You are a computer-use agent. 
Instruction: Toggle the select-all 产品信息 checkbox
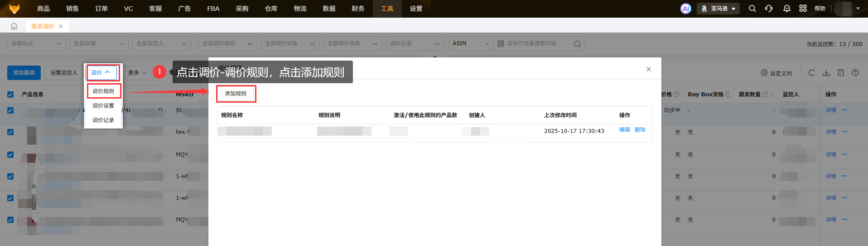10,95
